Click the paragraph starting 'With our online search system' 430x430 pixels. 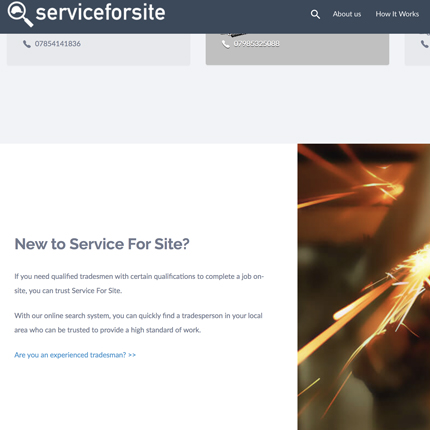point(138,323)
